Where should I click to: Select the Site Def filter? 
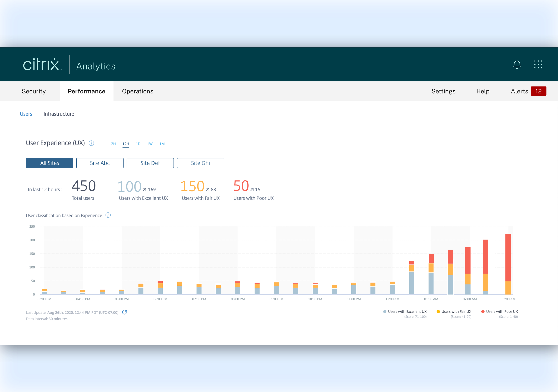coord(150,163)
